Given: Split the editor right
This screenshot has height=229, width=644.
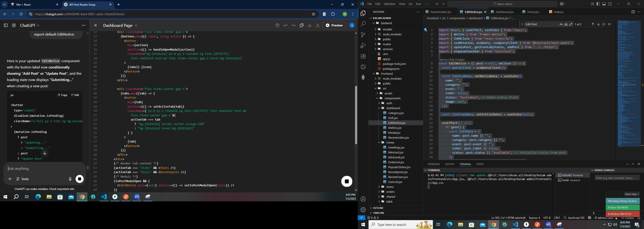Looking at the screenshot, I should (633, 12).
